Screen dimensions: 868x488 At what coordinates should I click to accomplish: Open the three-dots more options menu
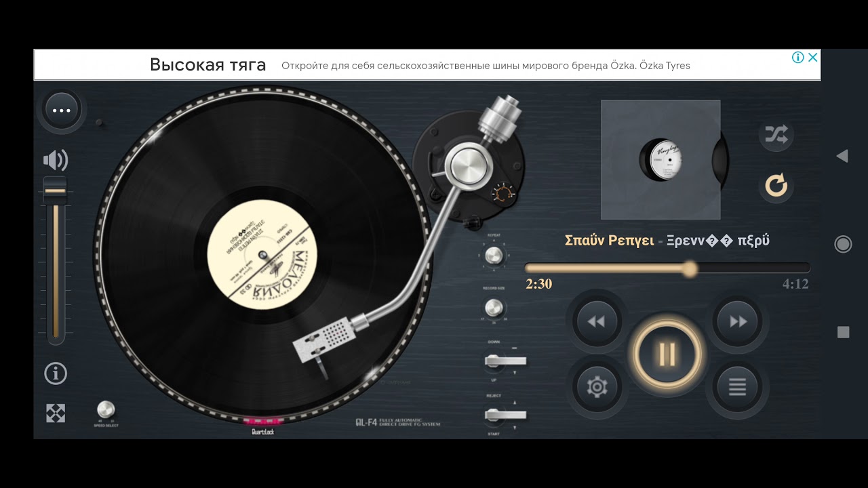pos(62,110)
